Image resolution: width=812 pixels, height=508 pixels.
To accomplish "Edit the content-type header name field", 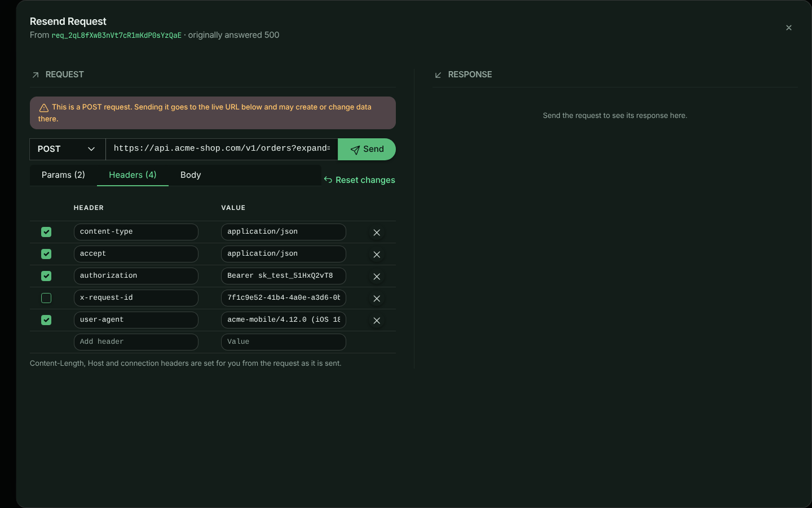I will coord(136,232).
